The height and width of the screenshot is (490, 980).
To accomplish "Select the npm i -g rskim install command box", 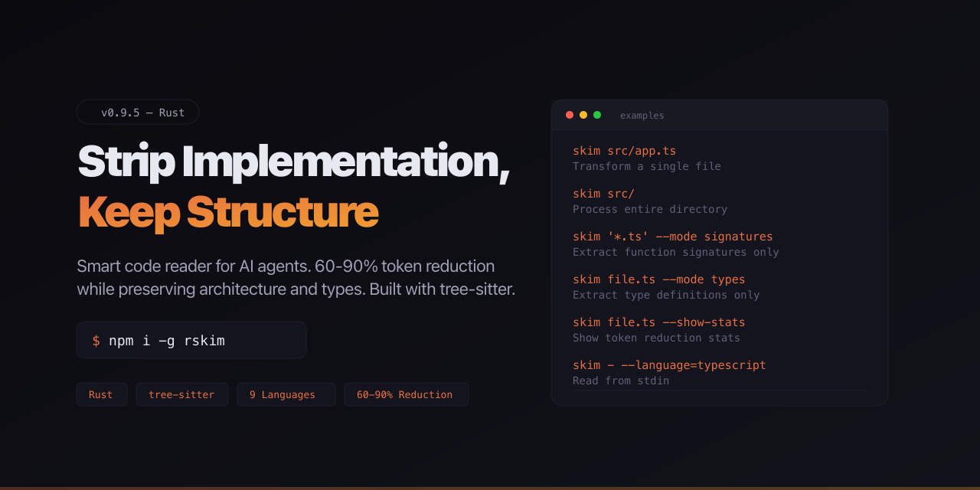I will pos(191,340).
